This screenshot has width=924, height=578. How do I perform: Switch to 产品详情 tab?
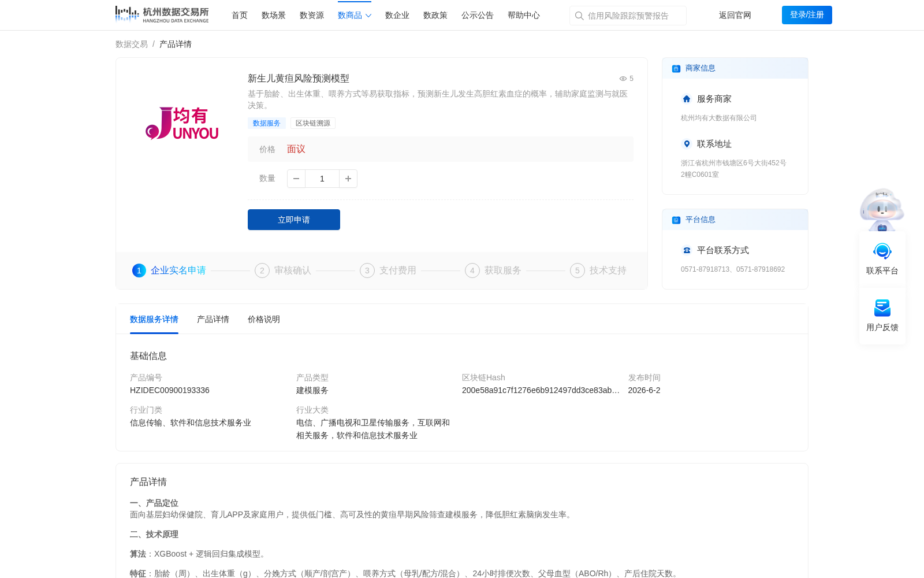click(213, 320)
